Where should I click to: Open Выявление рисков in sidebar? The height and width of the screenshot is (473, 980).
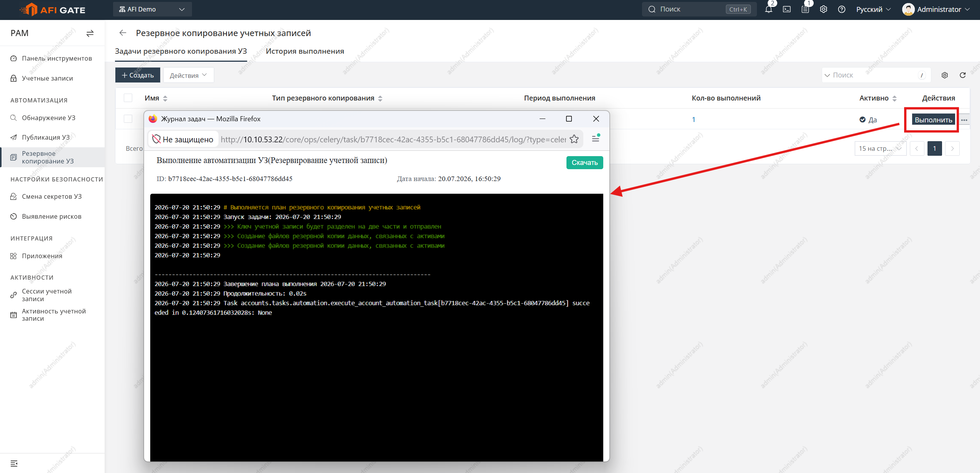[x=53, y=216]
